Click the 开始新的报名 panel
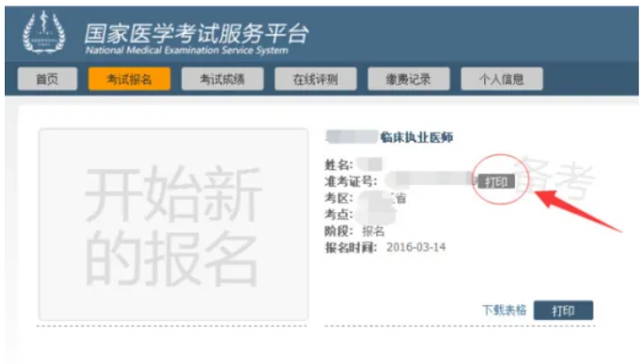The width and height of the screenshot is (641, 364). point(173,224)
